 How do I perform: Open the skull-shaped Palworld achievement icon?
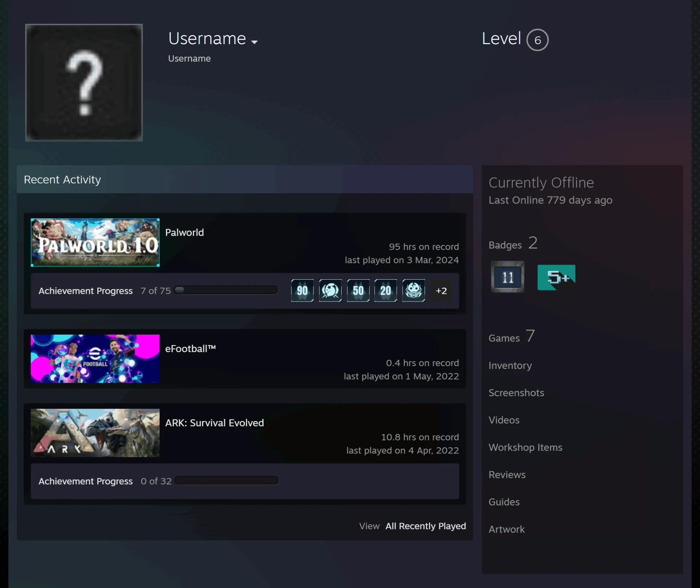pos(413,291)
